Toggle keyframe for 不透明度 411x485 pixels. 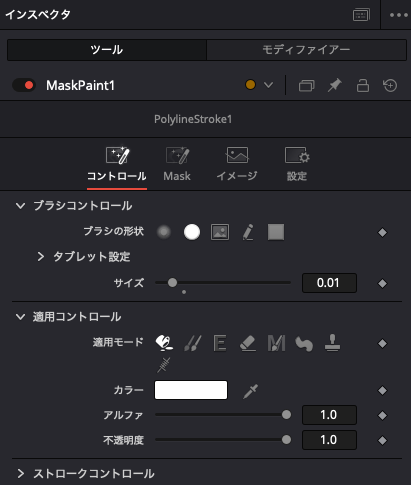coord(382,440)
